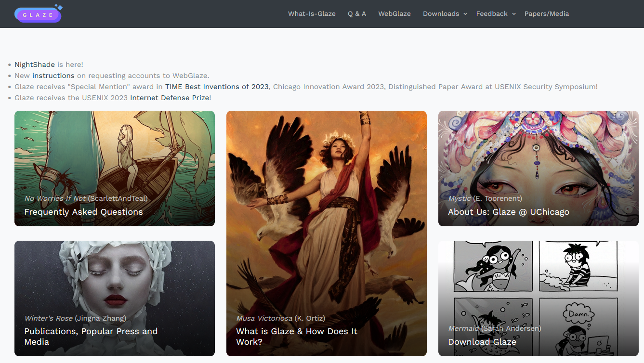The width and height of the screenshot is (644, 363).
Task: Follow the TIME Best Inventions of 2023 link
Action: [x=217, y=87]
